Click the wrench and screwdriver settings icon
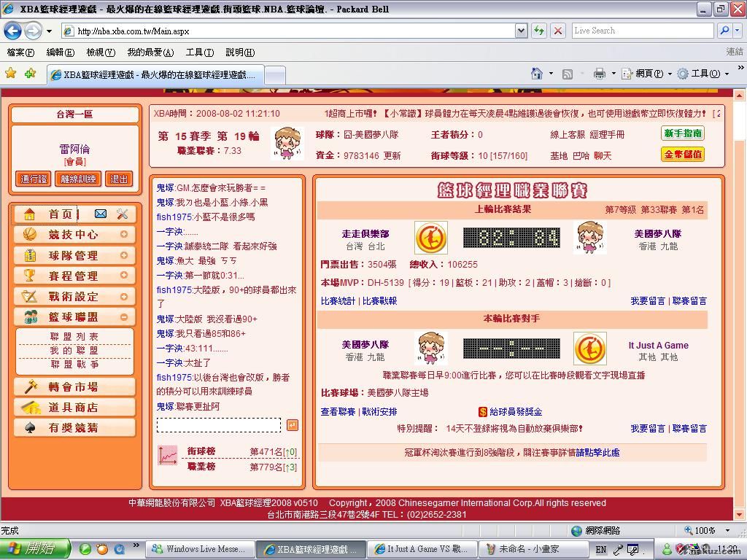 (x=122, y=214)
